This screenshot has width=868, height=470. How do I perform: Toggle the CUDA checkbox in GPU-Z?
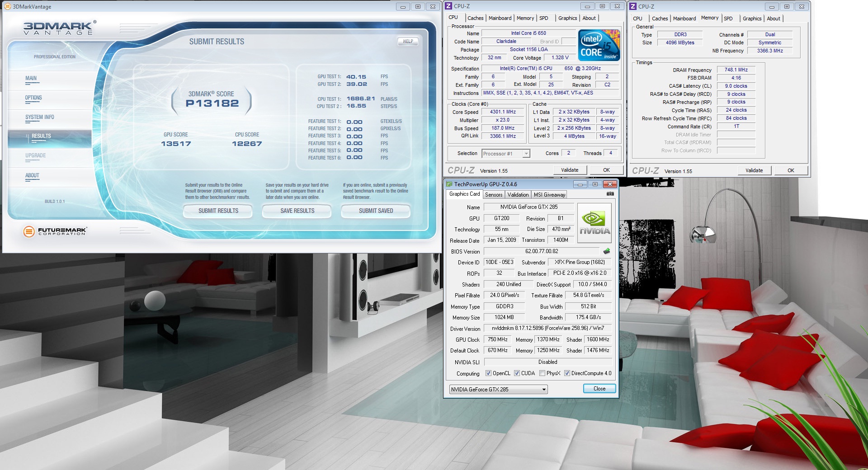517,373
